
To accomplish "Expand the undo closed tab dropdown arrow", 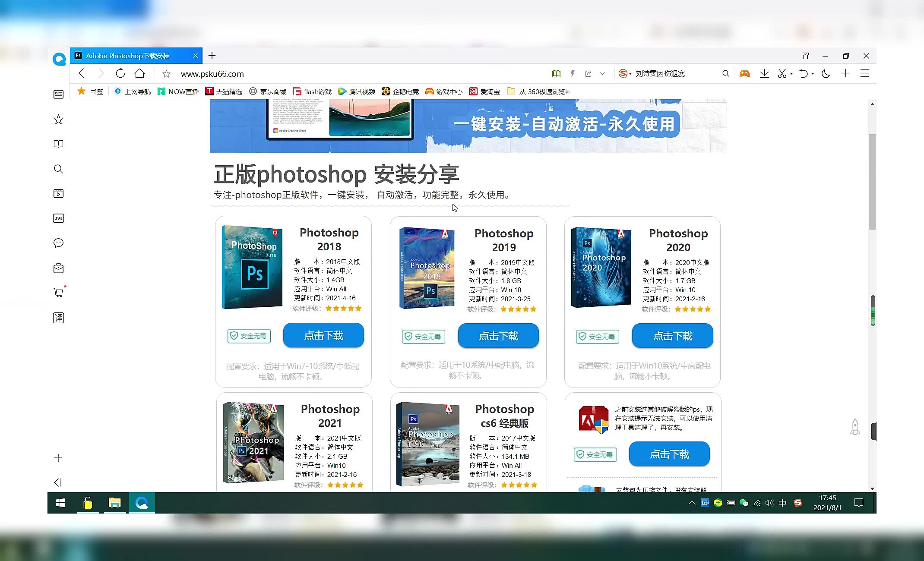I will pos(813,74).
